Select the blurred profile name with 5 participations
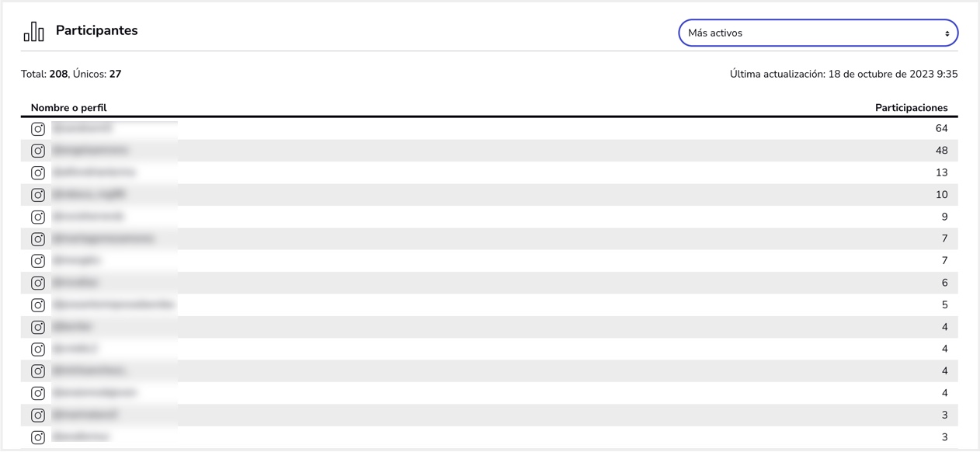 (113, 304)
